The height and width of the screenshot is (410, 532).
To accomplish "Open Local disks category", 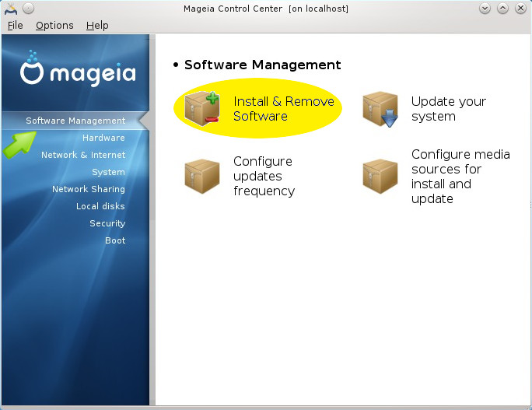I will pyautogui.click(x=100, y=206).
